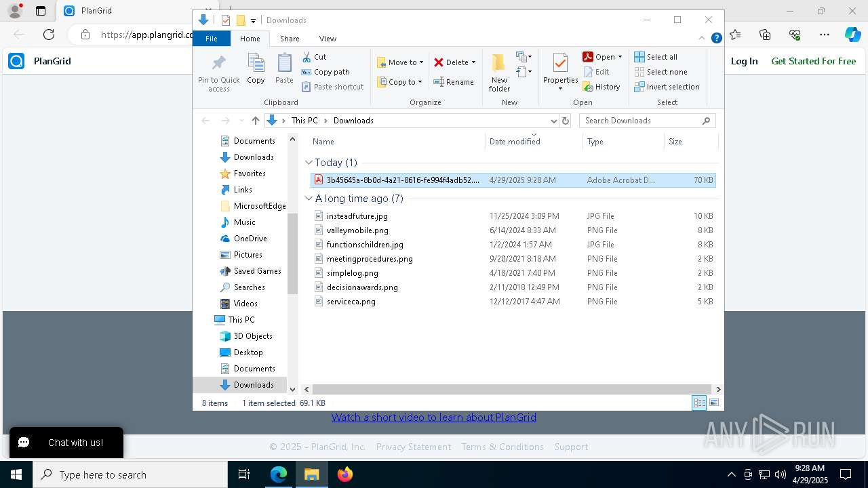This screenshot has height=488, width=868.
Task: Open Privacy Statement footer link
Action: tap(414, 447)
